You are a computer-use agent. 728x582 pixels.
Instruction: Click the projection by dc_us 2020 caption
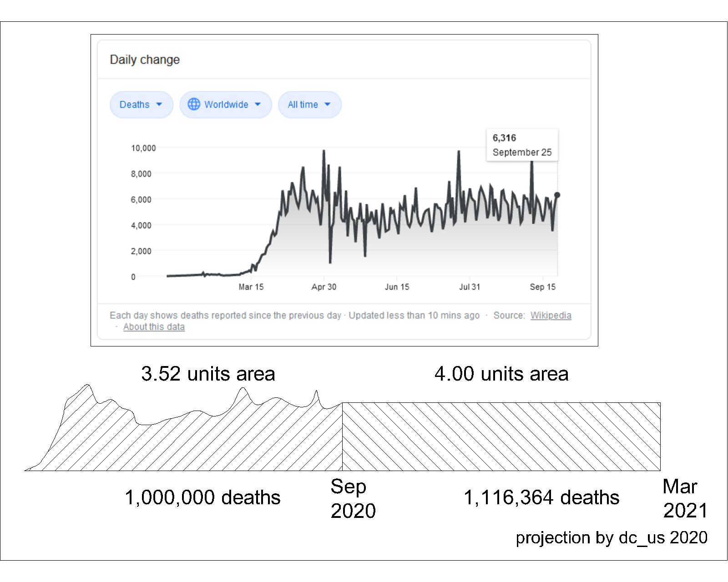coord(611,537)
